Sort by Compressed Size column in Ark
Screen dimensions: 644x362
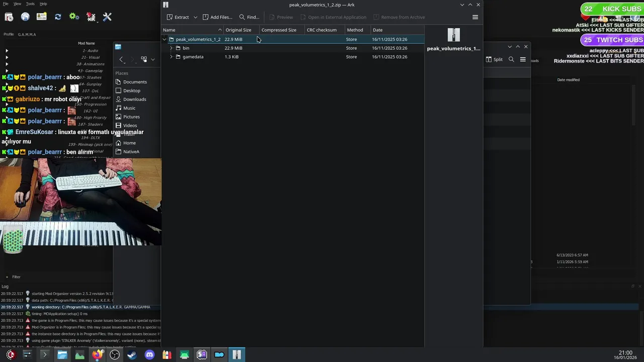(x=282, y=30)
